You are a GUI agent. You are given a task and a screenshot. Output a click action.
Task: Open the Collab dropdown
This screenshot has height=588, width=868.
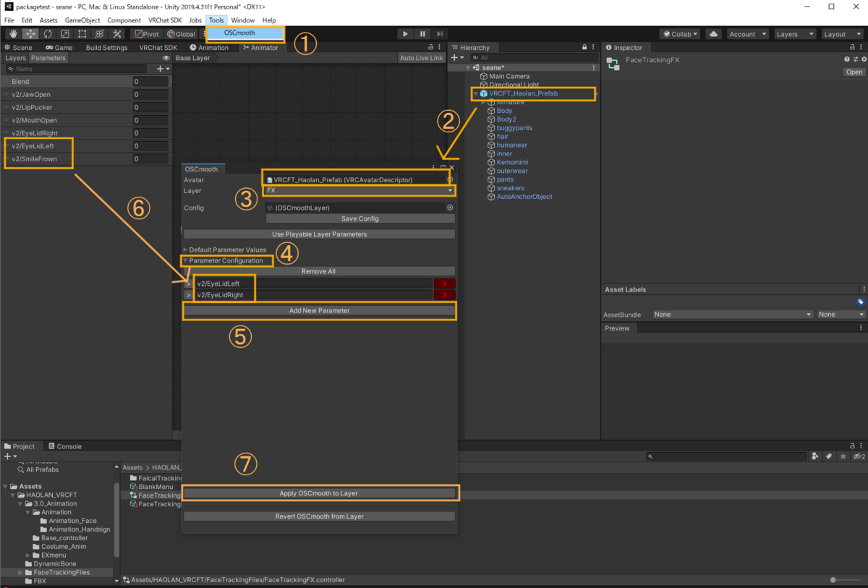click(x=680, y=34)
